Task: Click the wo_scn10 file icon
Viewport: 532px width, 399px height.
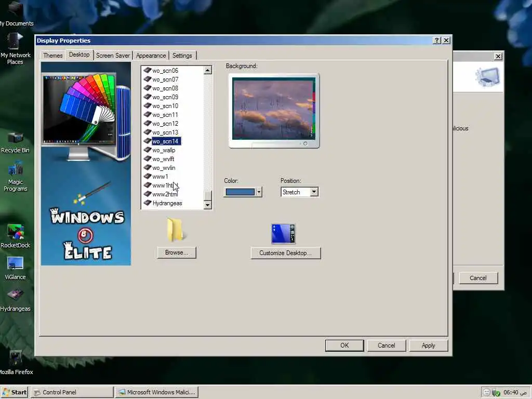Action: [147, 105]
